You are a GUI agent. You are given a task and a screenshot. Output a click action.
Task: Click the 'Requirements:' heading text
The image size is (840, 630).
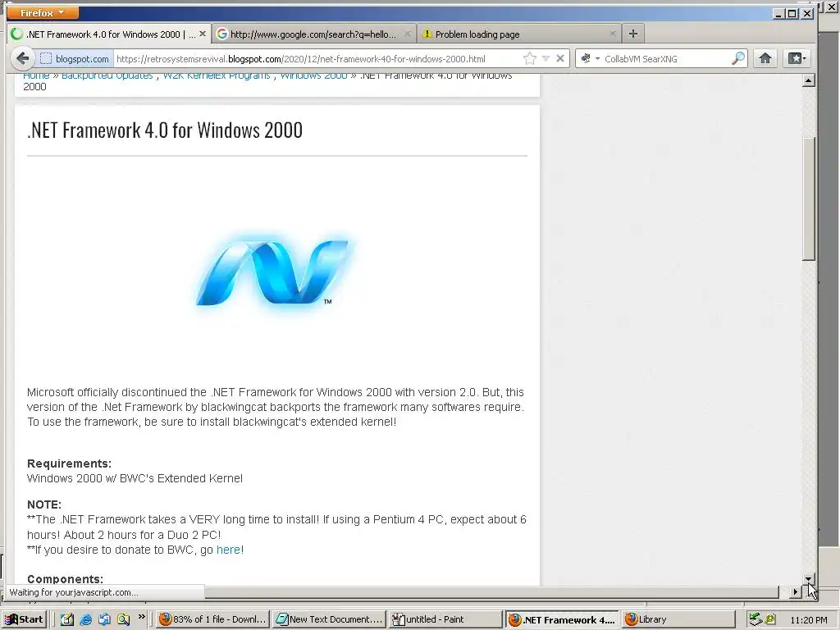(69, 463)
